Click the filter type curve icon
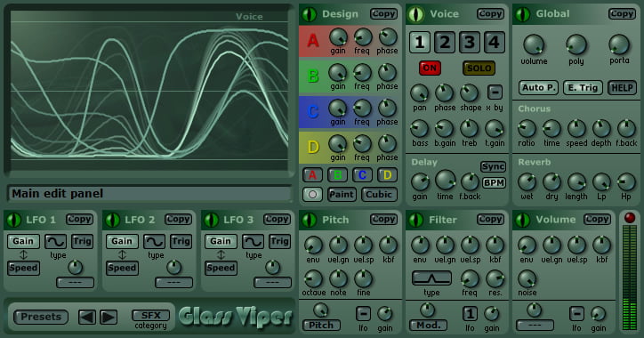The image size is (644, 338). [431, 278]
